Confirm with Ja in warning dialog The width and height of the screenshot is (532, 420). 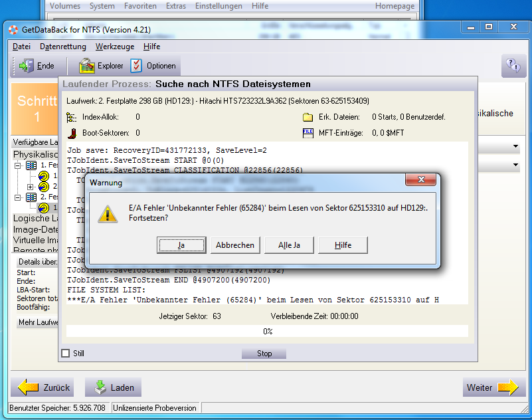(x=181, y=245)
